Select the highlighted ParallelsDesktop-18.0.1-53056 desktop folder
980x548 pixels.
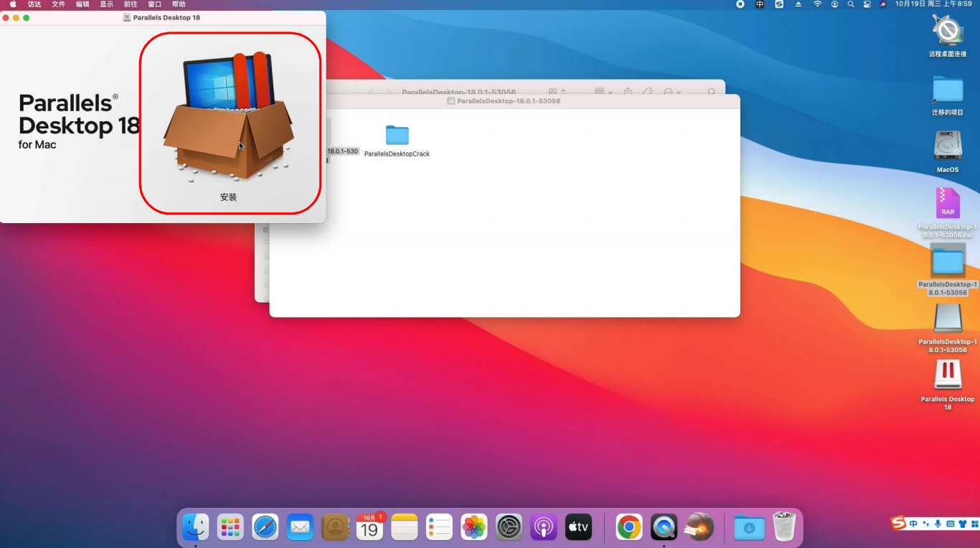[x=948, y=260]
